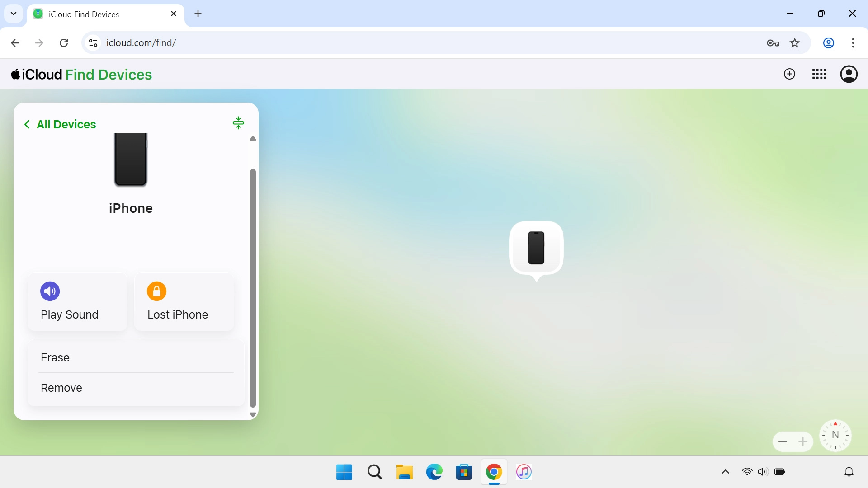This screenshot has height=488, width=868.
Task: Click the compass to reset north
Action: (835, 435)
